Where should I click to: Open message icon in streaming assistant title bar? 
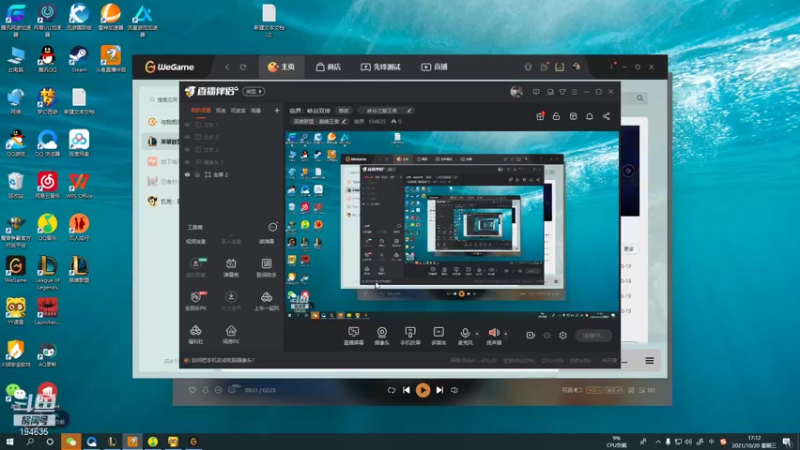(x=536, y=92)
